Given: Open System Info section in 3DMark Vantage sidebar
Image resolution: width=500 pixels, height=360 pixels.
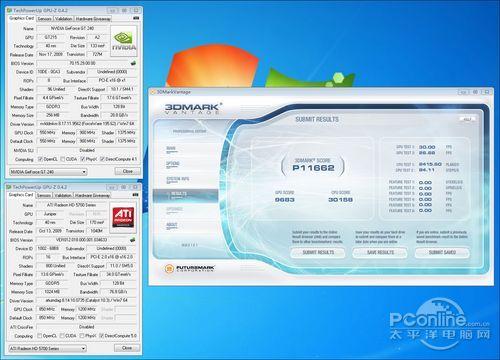Looking at the screenshot, I should click(178, 179).
